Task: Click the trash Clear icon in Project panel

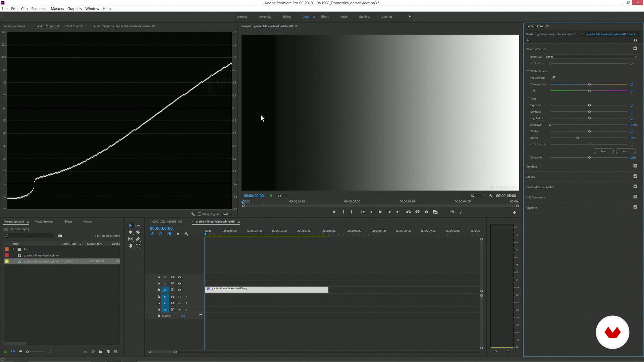Action: tap(116, 352)
